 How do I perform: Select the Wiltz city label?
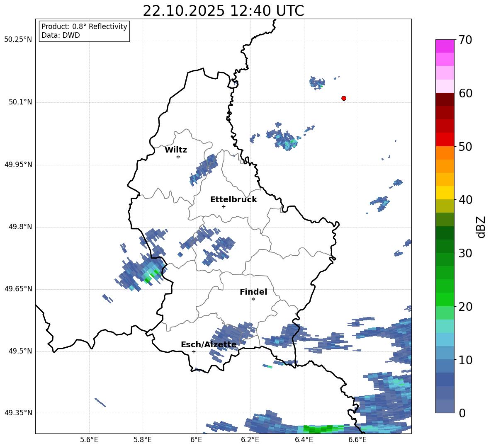tap(176, 150)
